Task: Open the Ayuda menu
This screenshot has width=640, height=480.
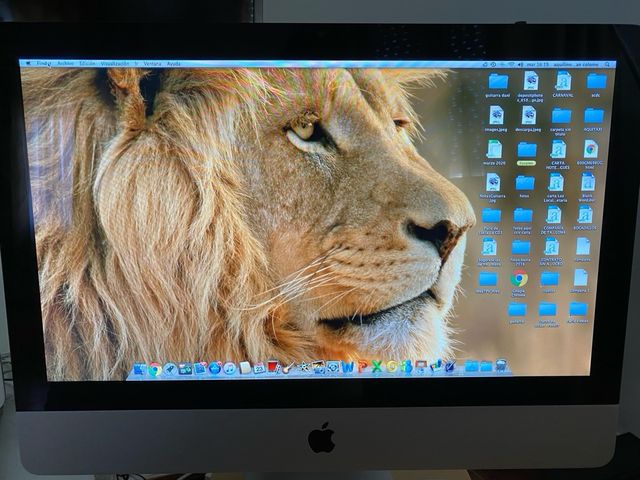Action: (174, 64)
